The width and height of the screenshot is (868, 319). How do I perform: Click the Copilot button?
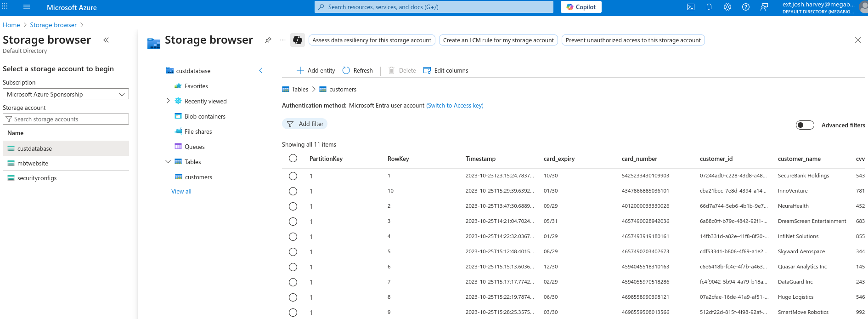581,7
